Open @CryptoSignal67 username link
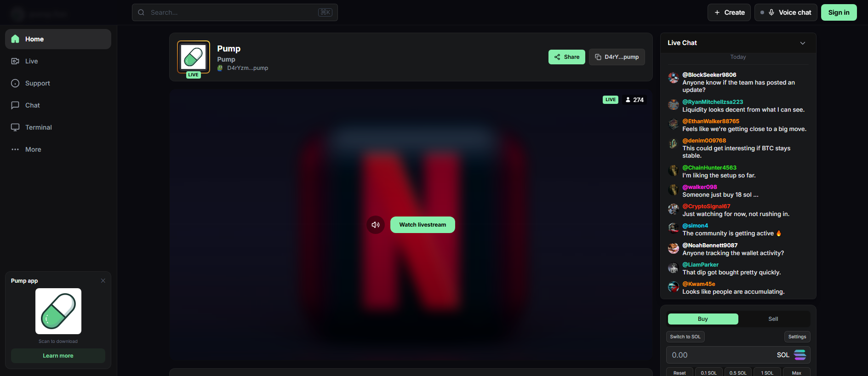The image size is (868, 376). (706, 206)
